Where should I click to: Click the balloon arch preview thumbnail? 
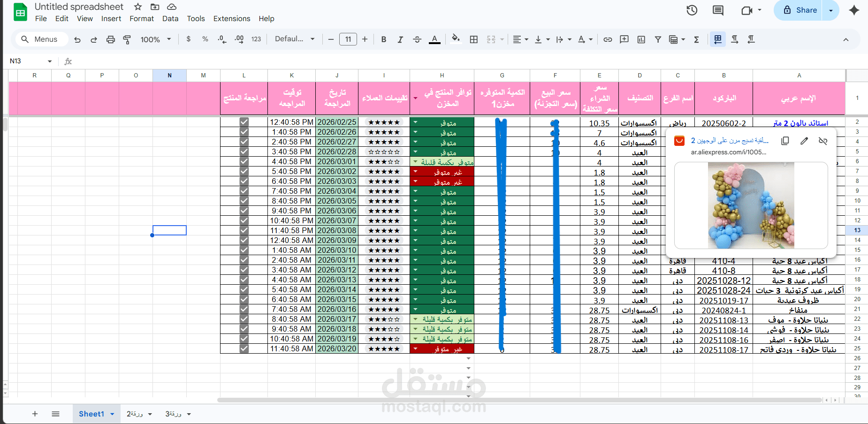751,205
